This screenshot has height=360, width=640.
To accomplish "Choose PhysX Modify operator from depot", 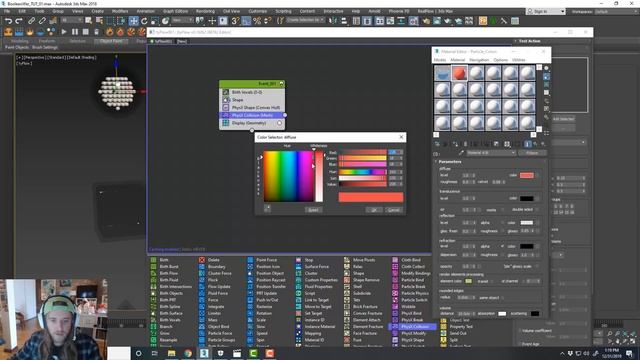I will click(x=409, y=333).
